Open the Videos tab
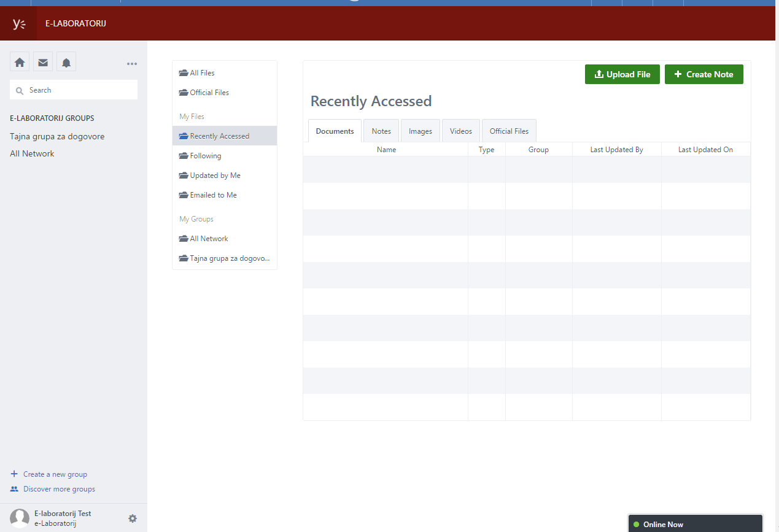 pyautogui.click(x=461, y=131)
